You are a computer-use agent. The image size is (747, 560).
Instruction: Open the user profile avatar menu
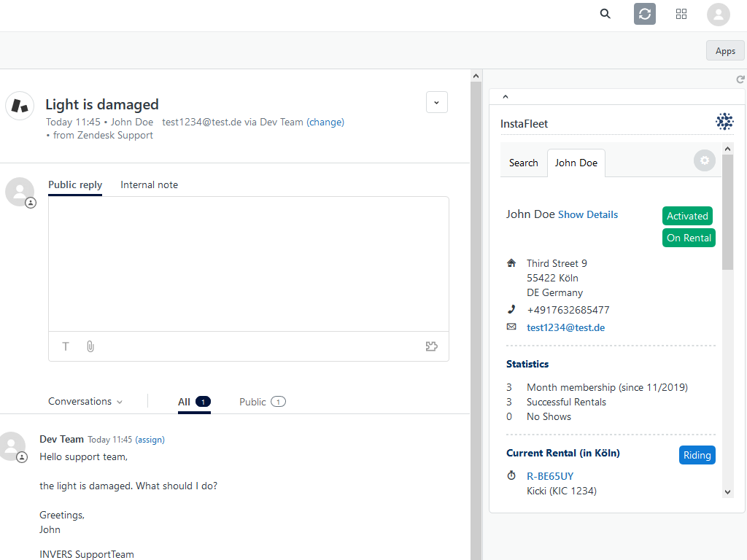click(x=718, y=14)
